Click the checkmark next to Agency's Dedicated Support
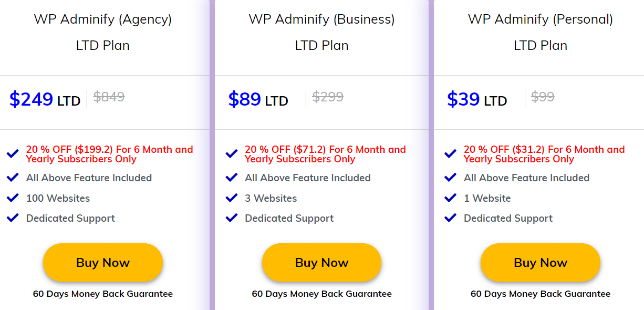 coord(13,218)
